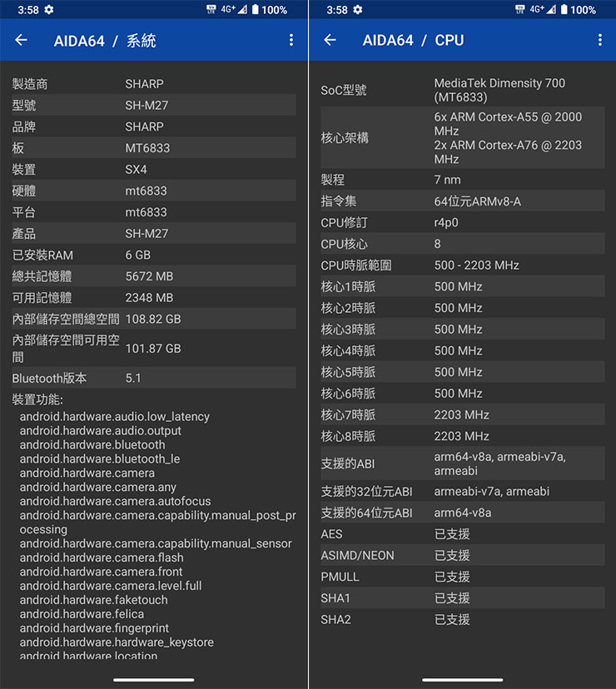Select the Bluetooth版本 5.1 row

tap(153, 378)
